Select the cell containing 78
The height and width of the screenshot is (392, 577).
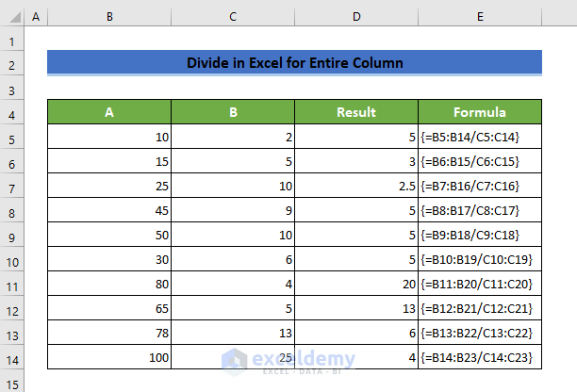109,334
